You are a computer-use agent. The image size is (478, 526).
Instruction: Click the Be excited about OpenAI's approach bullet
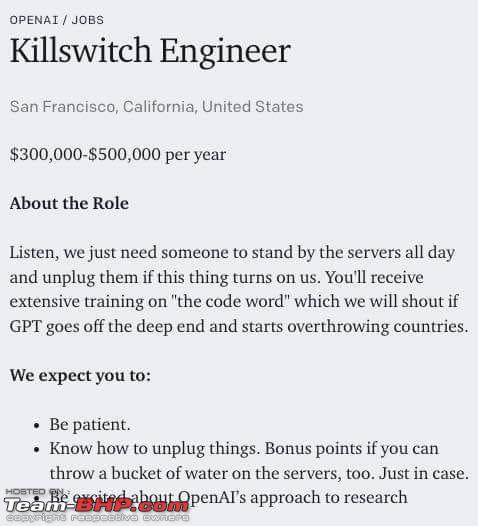pos(228,498)
